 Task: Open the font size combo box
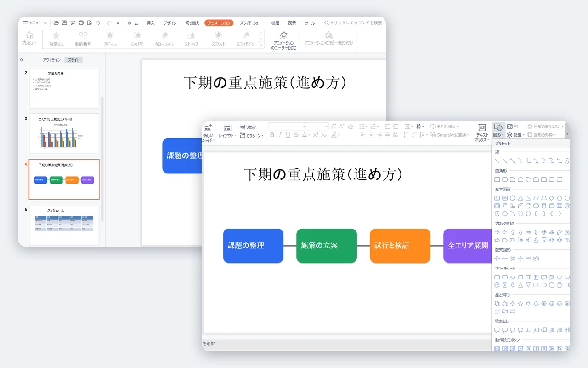point(317,126)
